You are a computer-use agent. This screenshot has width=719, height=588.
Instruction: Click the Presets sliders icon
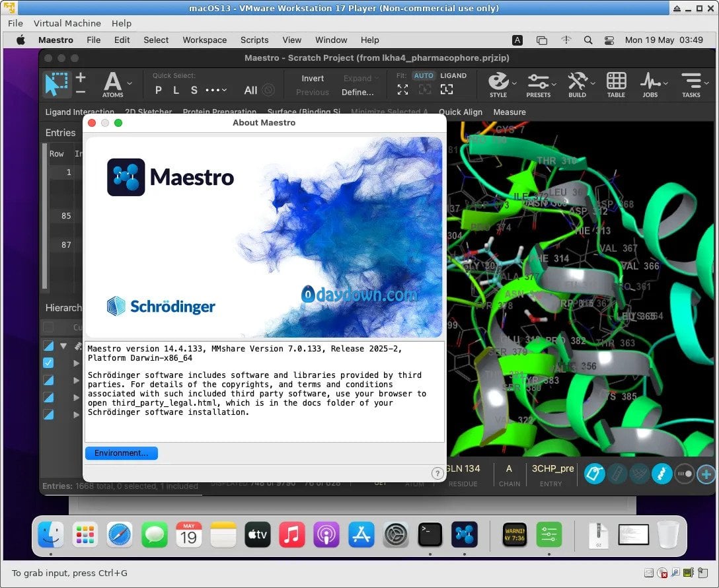pos(538,82)
